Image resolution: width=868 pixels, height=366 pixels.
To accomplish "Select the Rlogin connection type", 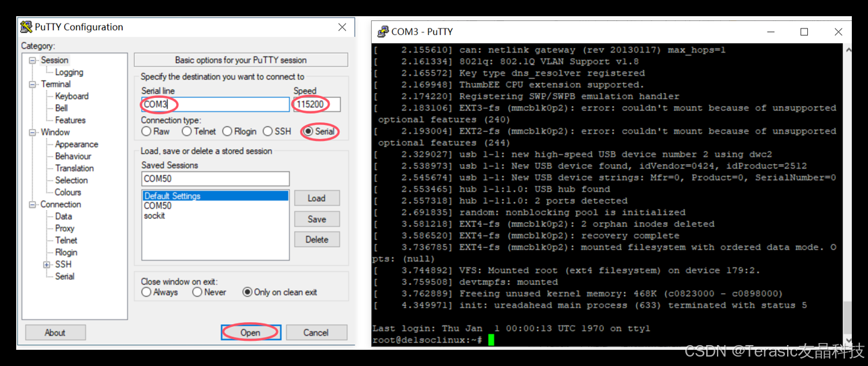I will [239, 131].
